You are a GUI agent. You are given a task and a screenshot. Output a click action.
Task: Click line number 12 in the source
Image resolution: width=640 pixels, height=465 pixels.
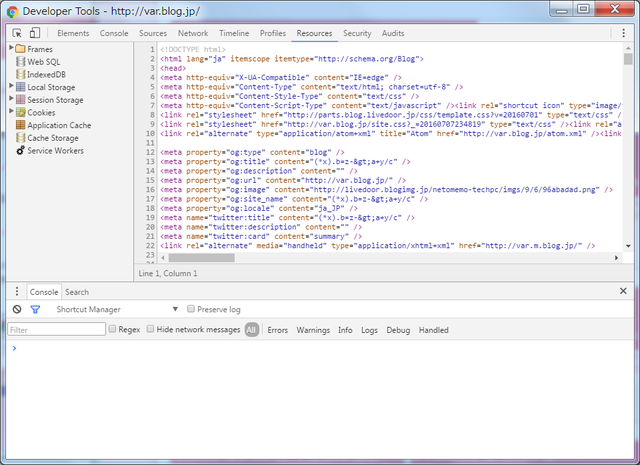click(150, 152)
